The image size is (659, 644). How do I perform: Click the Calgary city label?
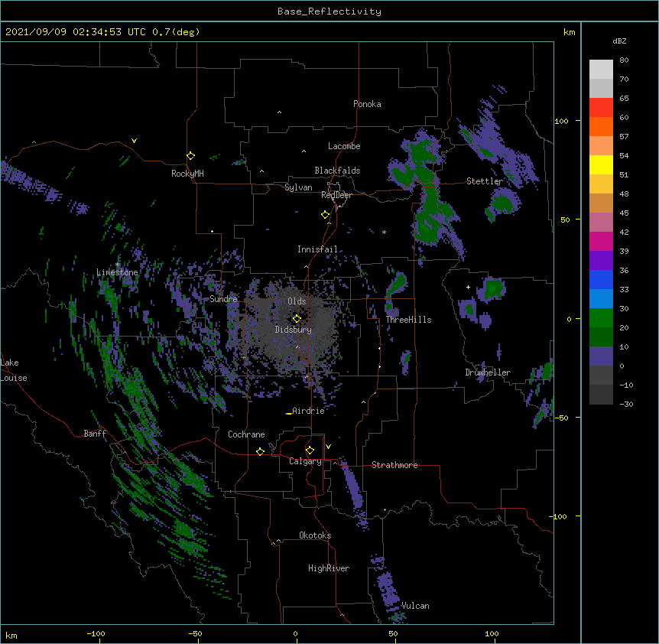click(x=305, y=461)
